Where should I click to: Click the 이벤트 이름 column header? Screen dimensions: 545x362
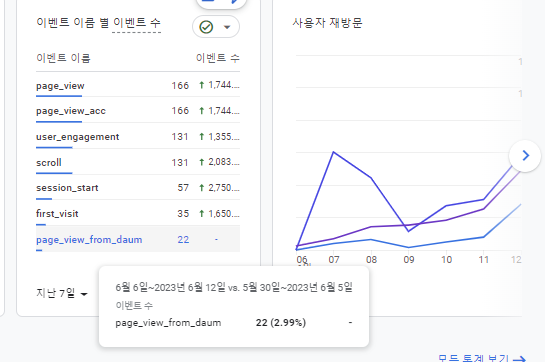click(x=63, y=58)
